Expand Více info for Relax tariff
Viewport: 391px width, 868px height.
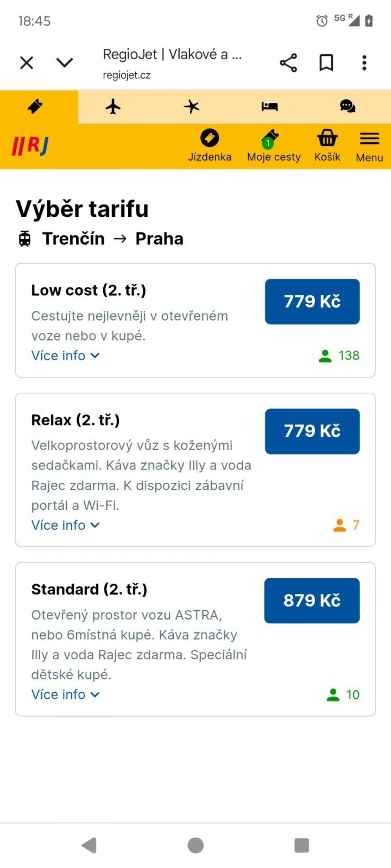65,525
